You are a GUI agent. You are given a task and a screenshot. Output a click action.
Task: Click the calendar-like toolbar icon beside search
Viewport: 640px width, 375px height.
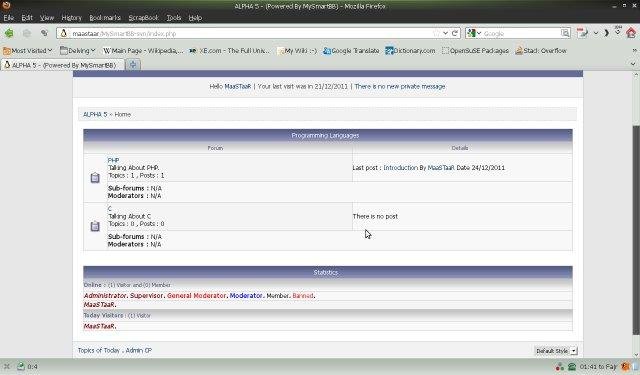[582, 33]
